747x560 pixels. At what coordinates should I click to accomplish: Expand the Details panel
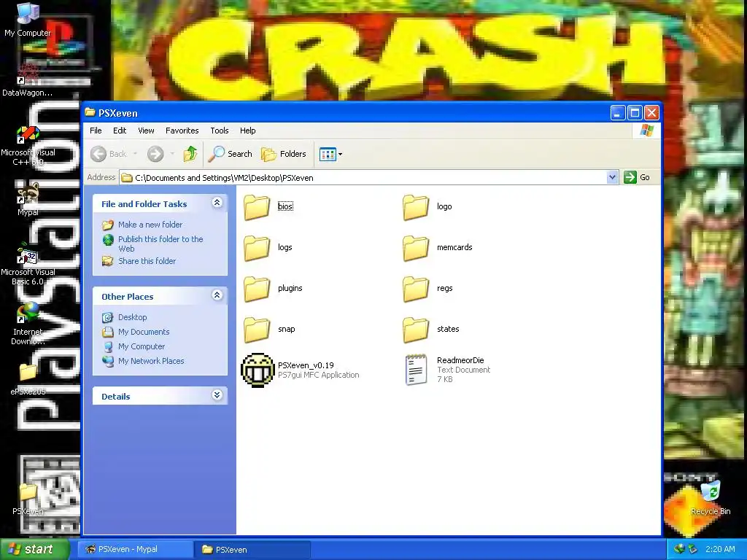(x=217, y=395)
